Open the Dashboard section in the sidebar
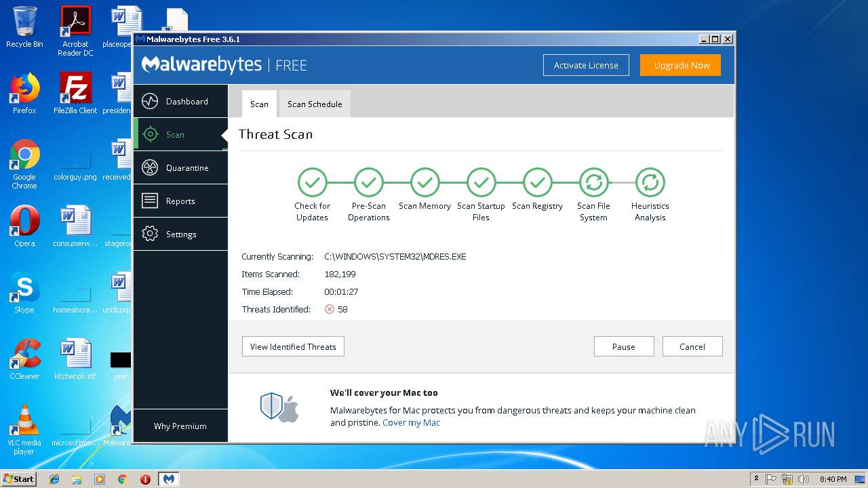Image resolution: width=868 pixels, height=488 pixels. (180, 102)
